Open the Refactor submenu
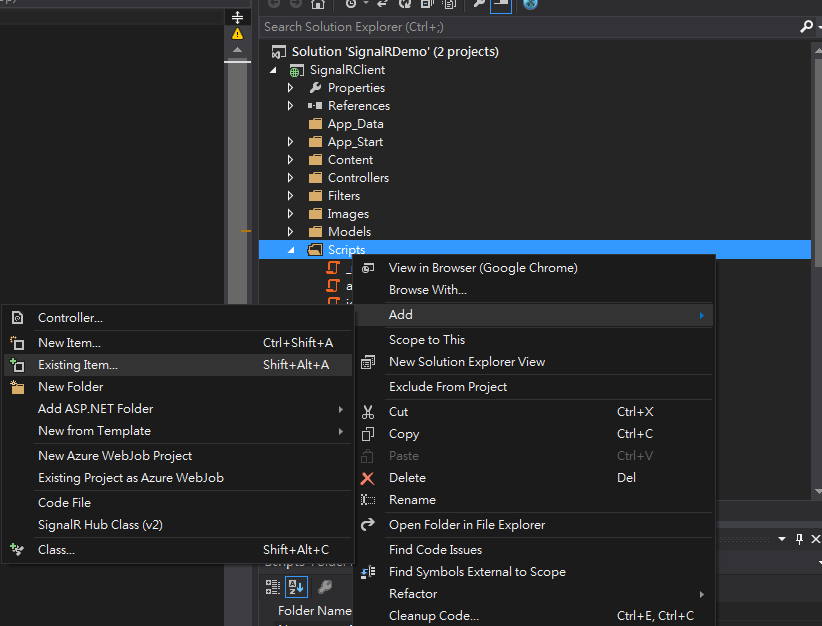This screenshot has width=822, height=626. [534, 593]
